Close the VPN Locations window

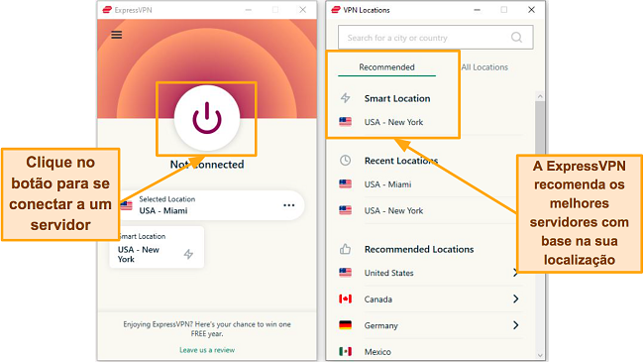tap(531, 10)
